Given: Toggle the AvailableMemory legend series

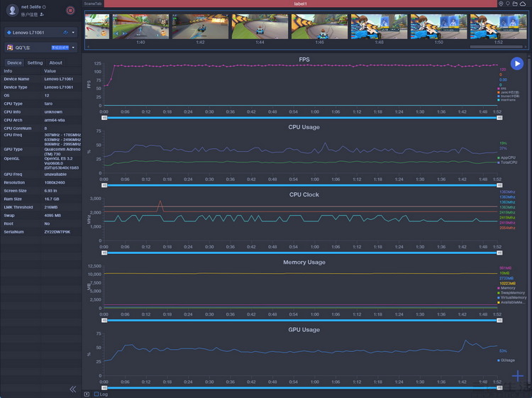Looking at the screenshot, I should tap(511, 302).
